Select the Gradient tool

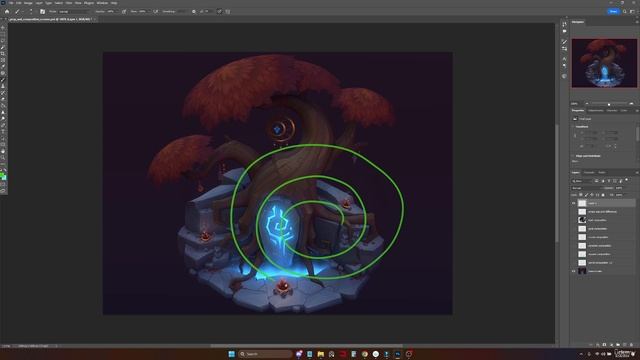tap(3, 106)
